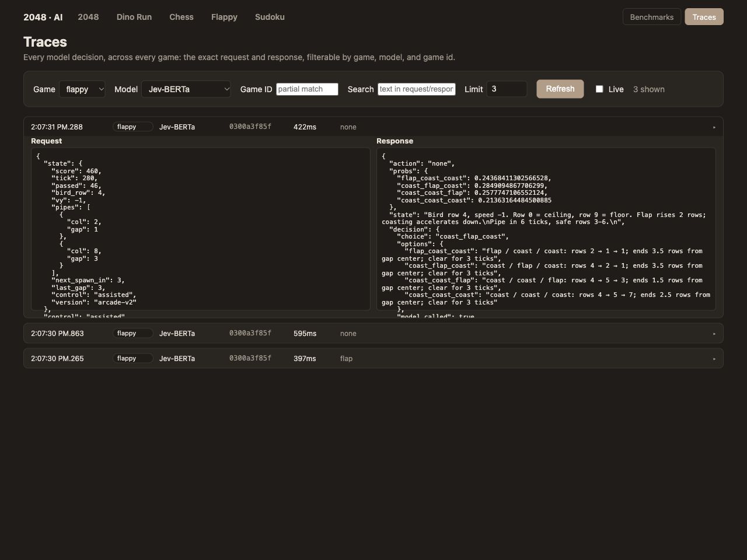Collapse the 2:07:31 PM.288 trace row arrow
The image size is (747, 560).
tap(714, 127)
